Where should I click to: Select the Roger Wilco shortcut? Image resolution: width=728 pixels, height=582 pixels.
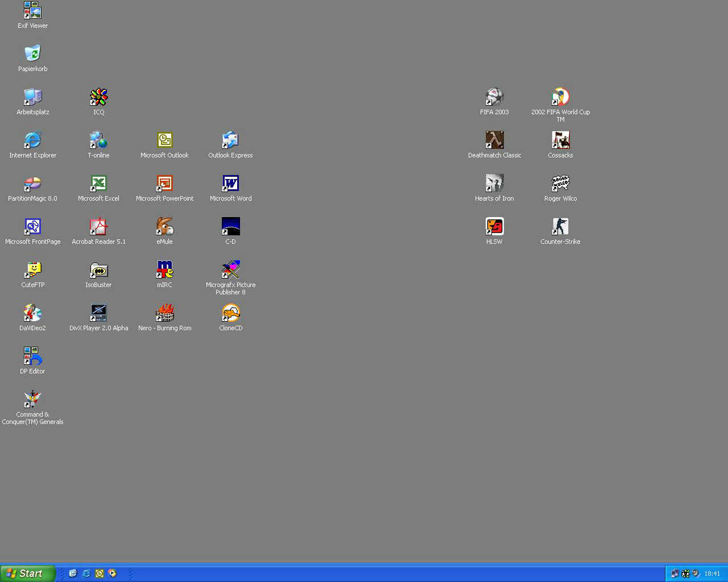(560, 184)
